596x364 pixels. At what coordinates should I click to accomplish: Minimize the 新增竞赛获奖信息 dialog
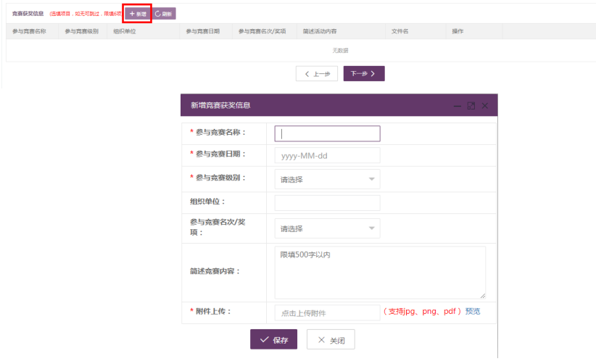click(457, 106)
